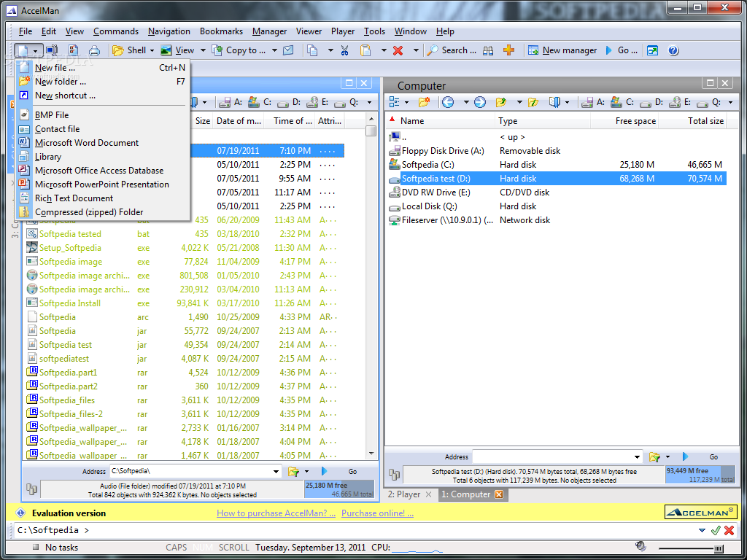The image size is (747, 560).
Task: Expand the Copy to... dropdown arrow
Action: tap(274, 50)
